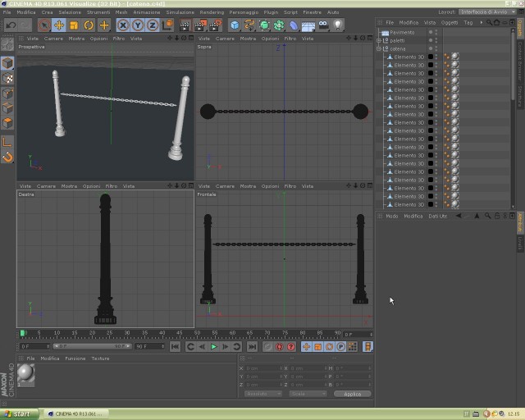Undo the last action

pyautogui.click(x=11, y=25)
